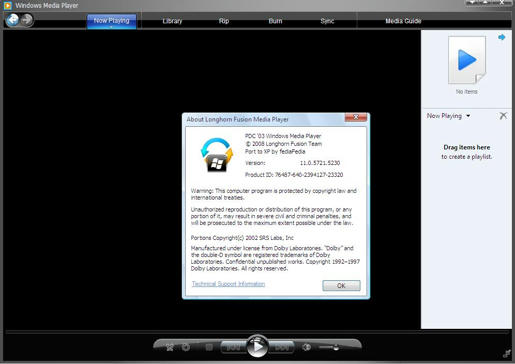Open the Now Playing tab
515x364 pixels.
111,21
